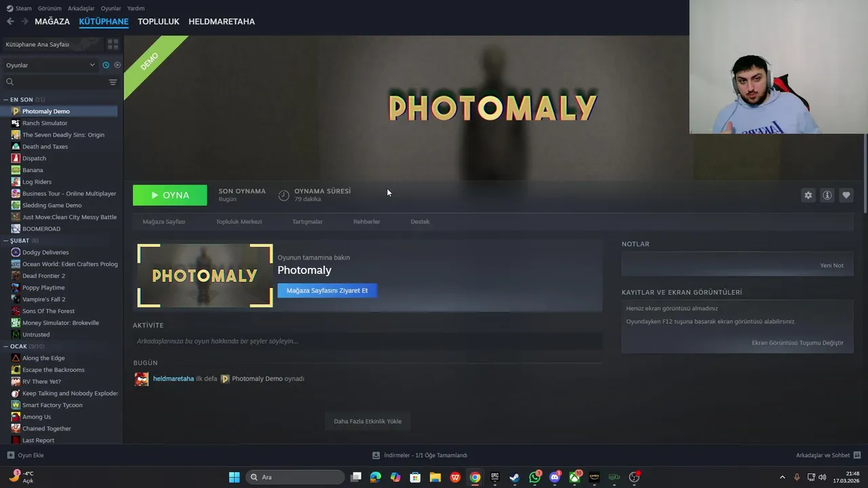Open the Oyunlar menu in menu bar

pos(111,8)
